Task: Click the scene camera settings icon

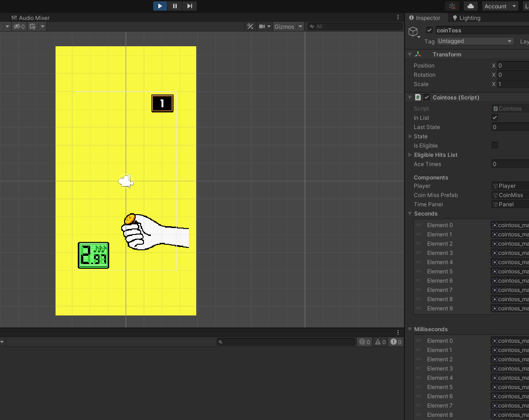Action: tap(262, 26)
